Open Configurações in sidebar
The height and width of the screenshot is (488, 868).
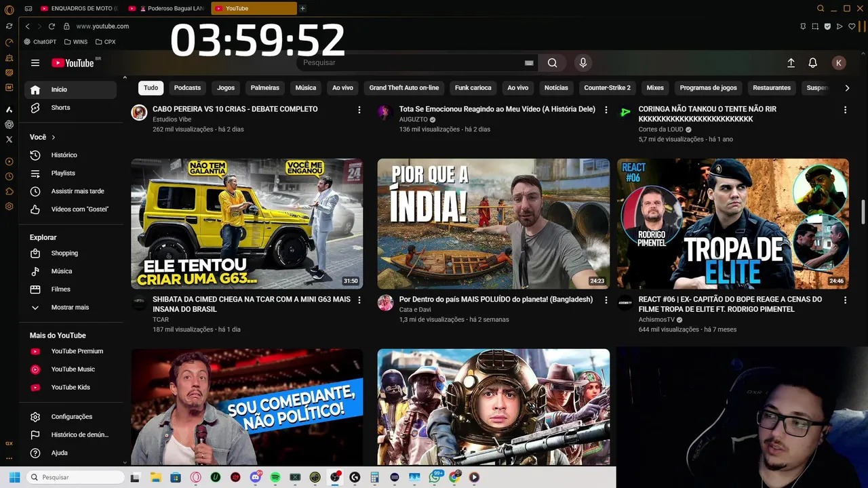pos(71,417)
